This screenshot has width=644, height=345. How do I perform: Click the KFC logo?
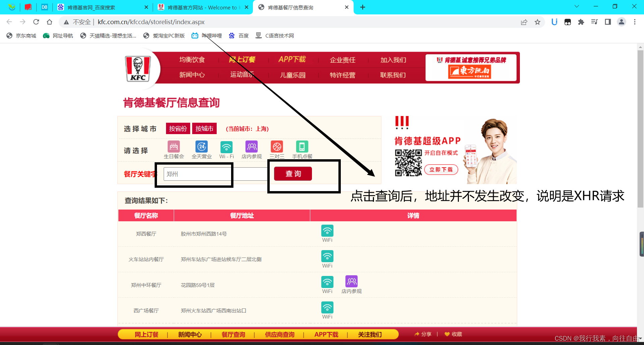coord(138,69)
